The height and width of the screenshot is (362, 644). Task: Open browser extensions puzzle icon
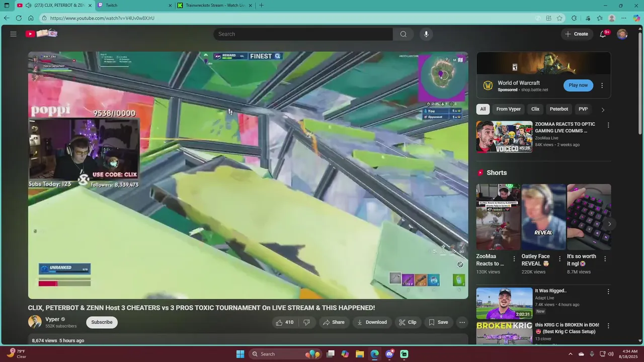click(x=574, y=18)
